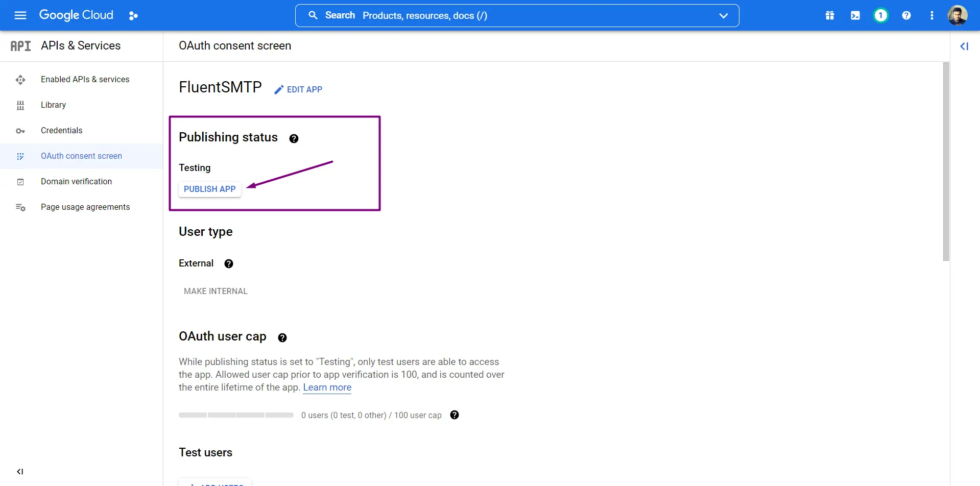Click the user profile avatar
This screenshot has width=980, height=486.
click(x=957, y=16)
